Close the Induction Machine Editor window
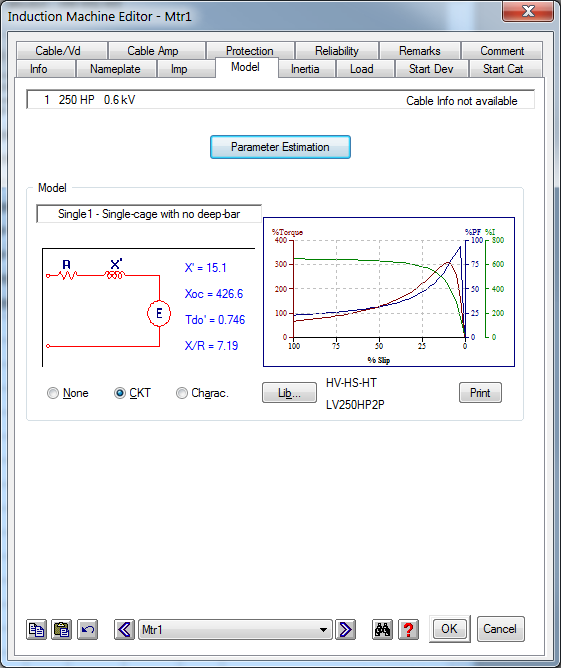 pos(528,11)
